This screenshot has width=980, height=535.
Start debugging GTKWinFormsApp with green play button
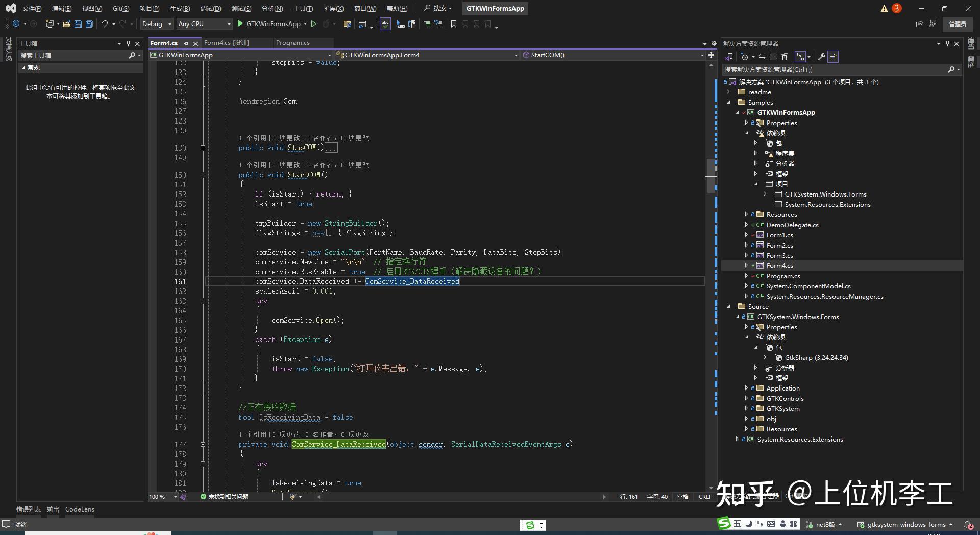click(239, 23)
